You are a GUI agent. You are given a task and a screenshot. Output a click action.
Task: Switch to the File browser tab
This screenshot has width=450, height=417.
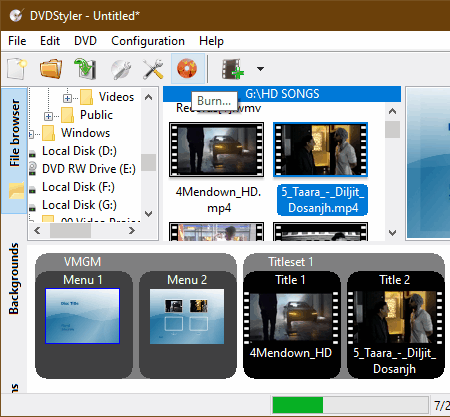click(x=14, y=151)
